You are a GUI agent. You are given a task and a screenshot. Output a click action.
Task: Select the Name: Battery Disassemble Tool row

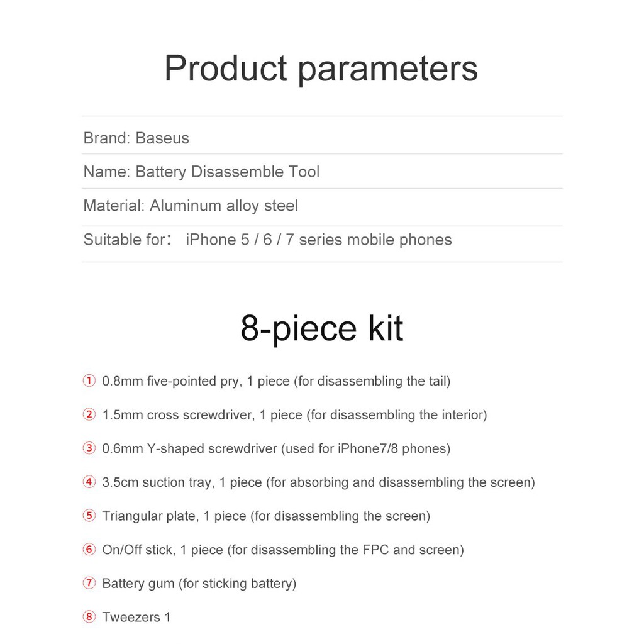pyautogui.click(x=322, y=172)
